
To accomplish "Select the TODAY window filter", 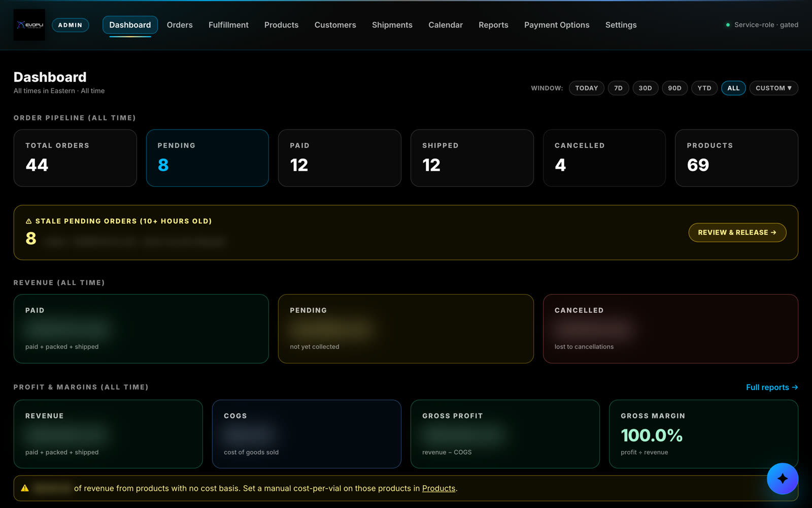I will point(587,88).
